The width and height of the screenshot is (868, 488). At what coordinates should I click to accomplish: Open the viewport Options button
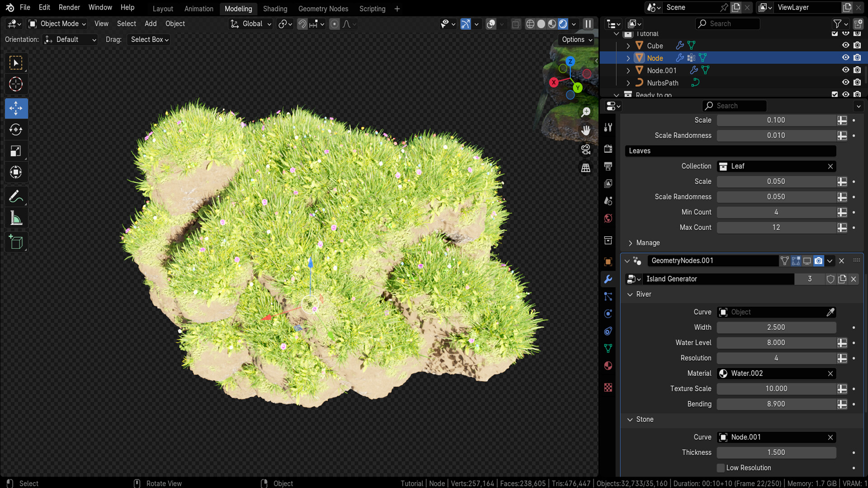575,39
